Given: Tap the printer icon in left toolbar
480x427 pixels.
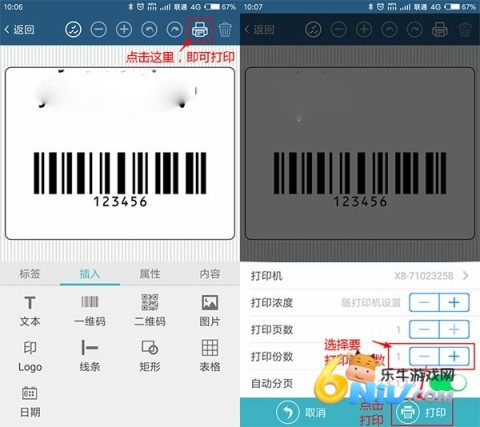Looking at the screenshot, I should [200, 30].
